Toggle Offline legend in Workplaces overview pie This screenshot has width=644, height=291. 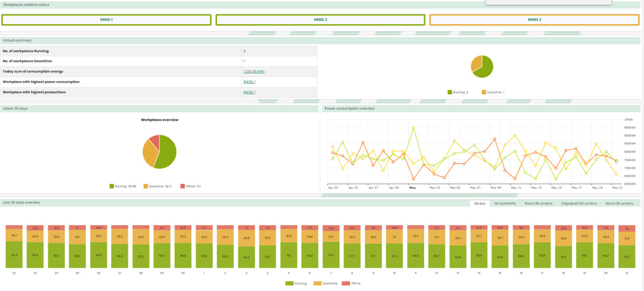point(191,186)
